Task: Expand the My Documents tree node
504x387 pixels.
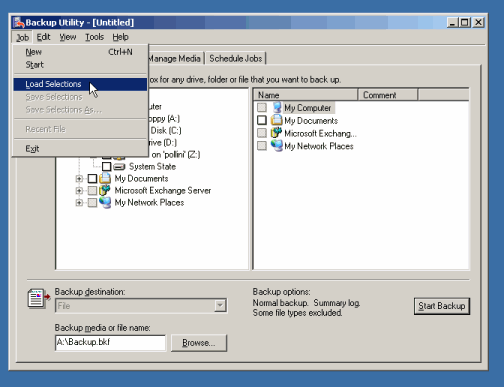Action: (79, 179)
